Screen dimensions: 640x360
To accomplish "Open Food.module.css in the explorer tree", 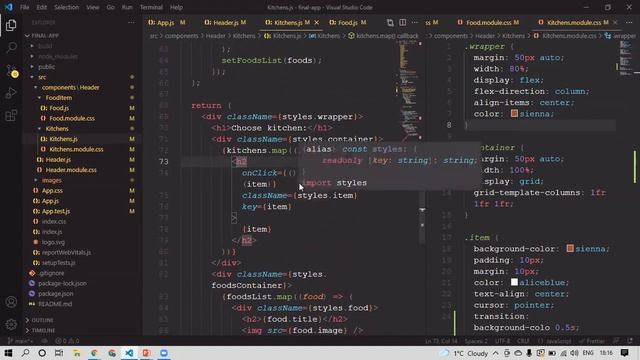I will (72, 118).
